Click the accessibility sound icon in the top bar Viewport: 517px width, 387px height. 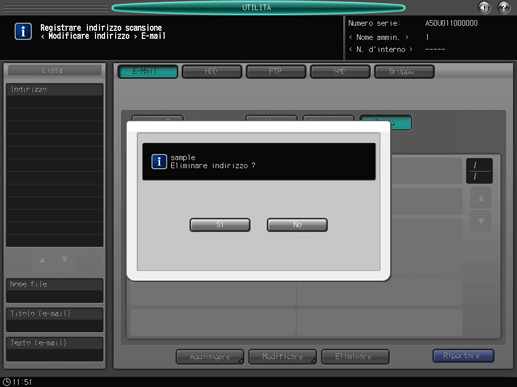pos(484,7)
